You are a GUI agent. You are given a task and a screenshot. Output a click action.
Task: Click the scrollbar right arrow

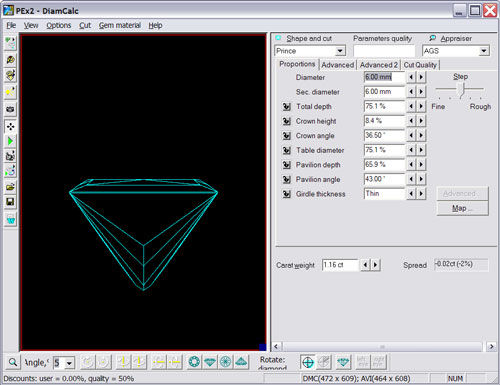(x=491, y=347)
